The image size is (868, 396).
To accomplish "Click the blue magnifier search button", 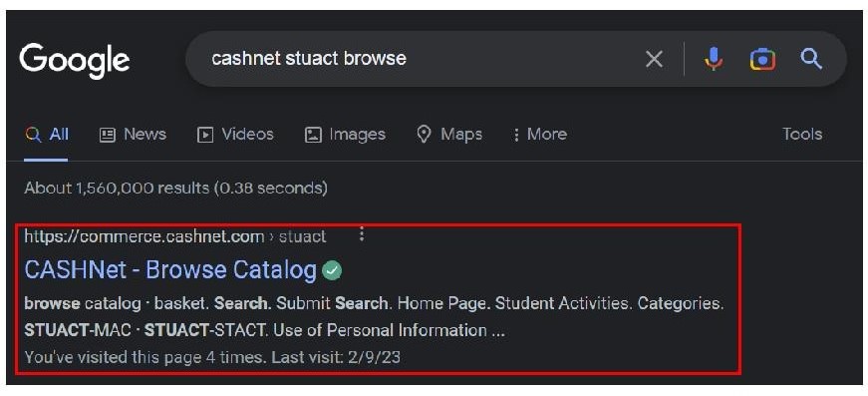I will point(811,58).
